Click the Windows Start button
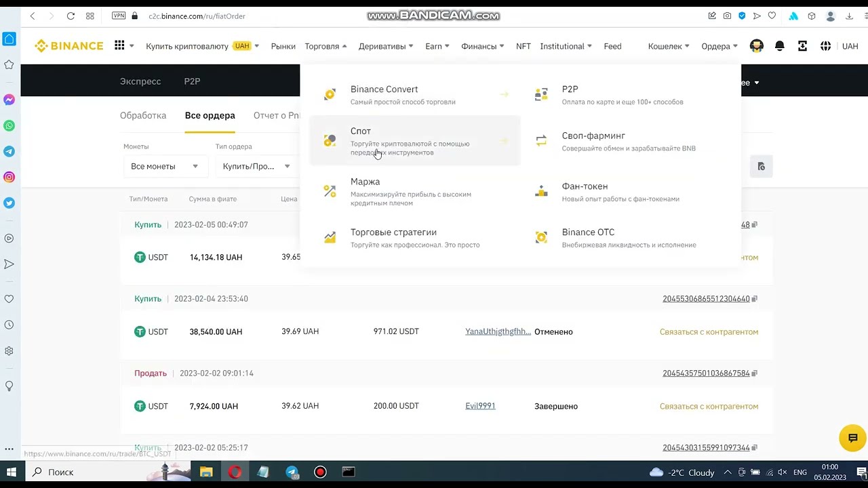 12,472
